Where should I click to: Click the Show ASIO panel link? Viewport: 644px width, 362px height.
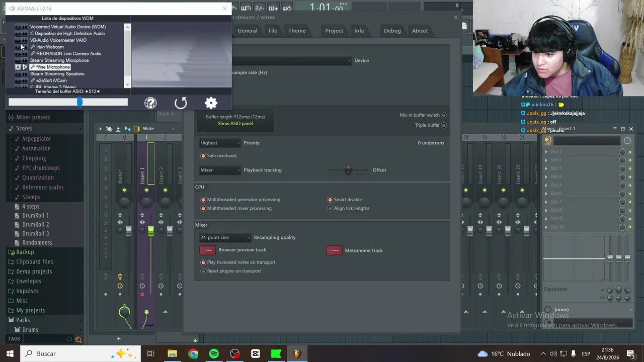coord(235,124)
